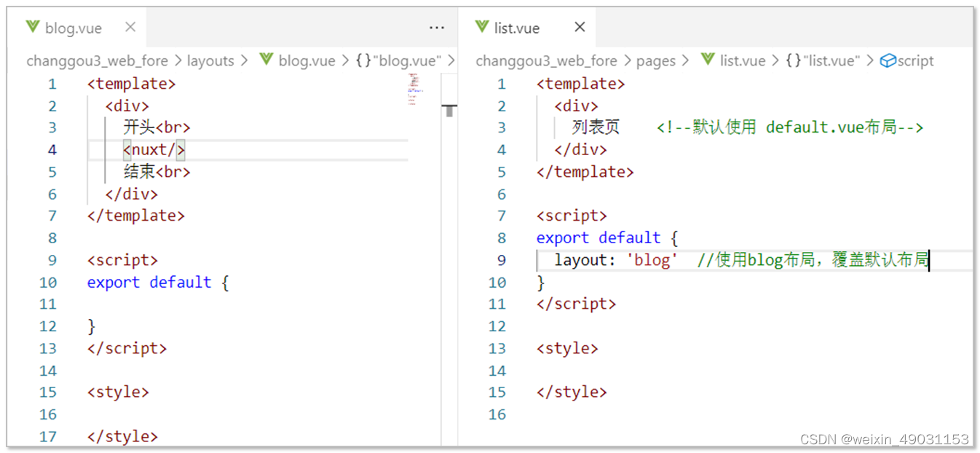
Task: Click the Vue icon in list.vue breadcrumb
Action: coord(708,60)
